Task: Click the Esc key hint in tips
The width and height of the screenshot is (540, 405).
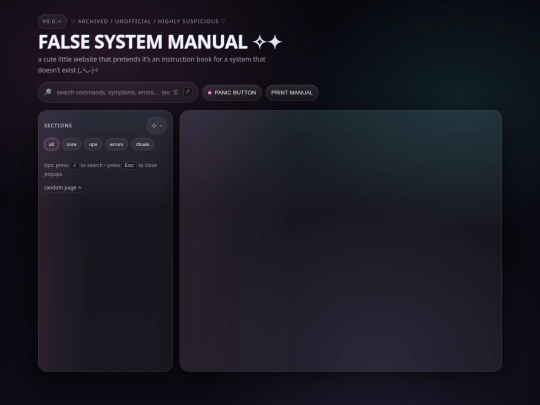Action: (129, 165)
